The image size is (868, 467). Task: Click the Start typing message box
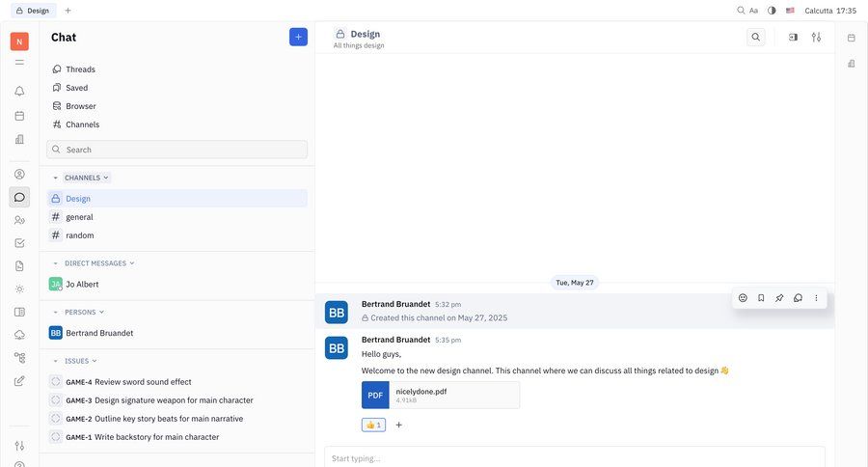click(x=575, y=457)
